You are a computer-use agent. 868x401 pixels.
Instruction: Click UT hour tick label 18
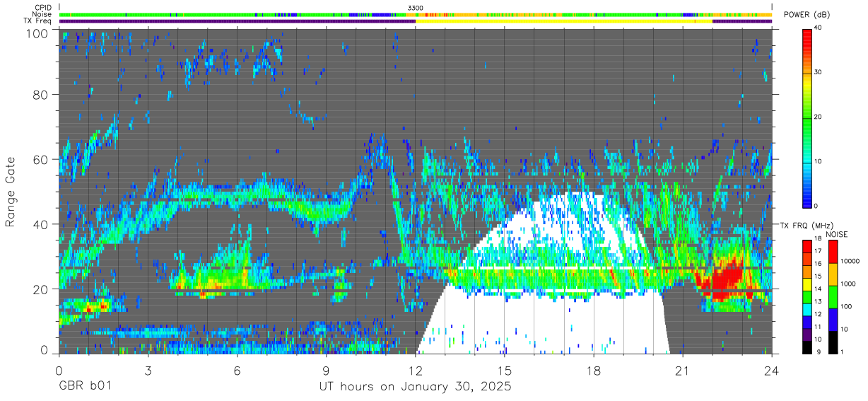tap(594, 370)
